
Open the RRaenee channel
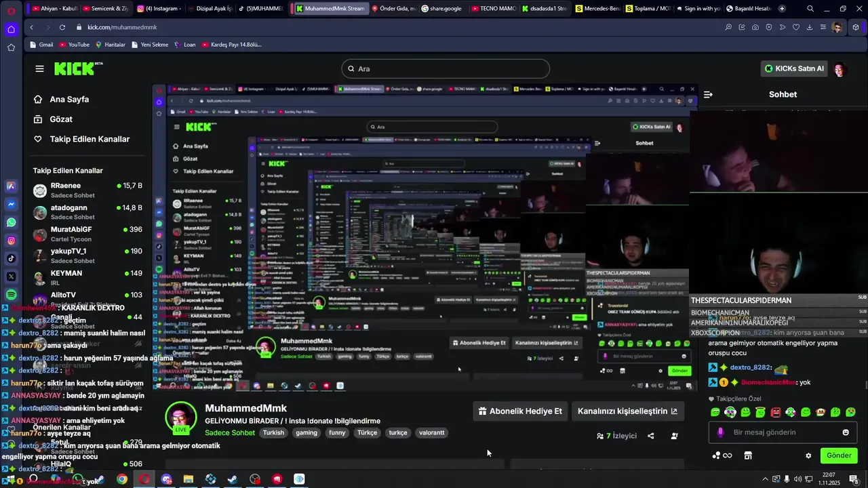click(88, 190)
